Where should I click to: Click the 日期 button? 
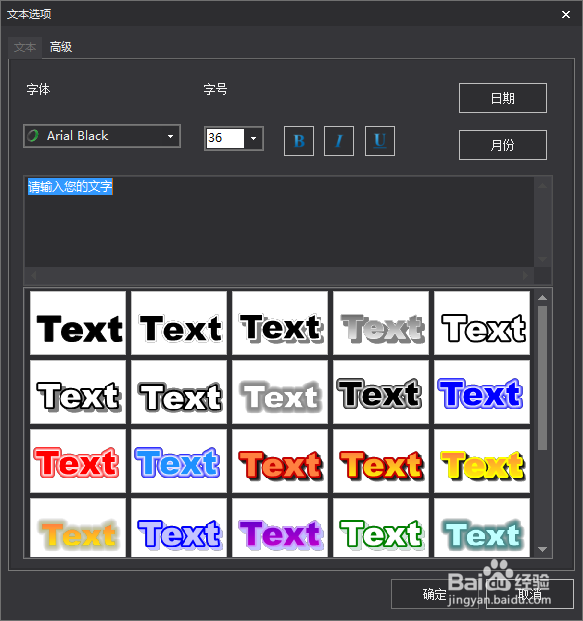(503, 98)
